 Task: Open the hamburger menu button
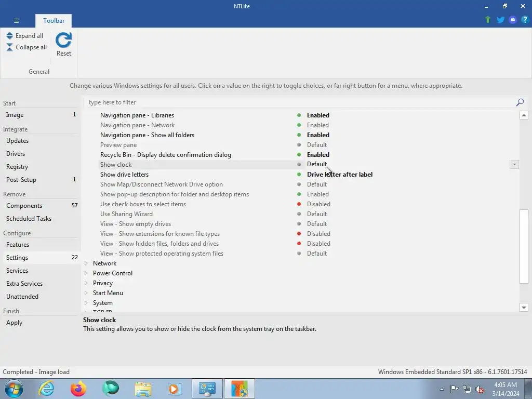[x=16, y=21]
